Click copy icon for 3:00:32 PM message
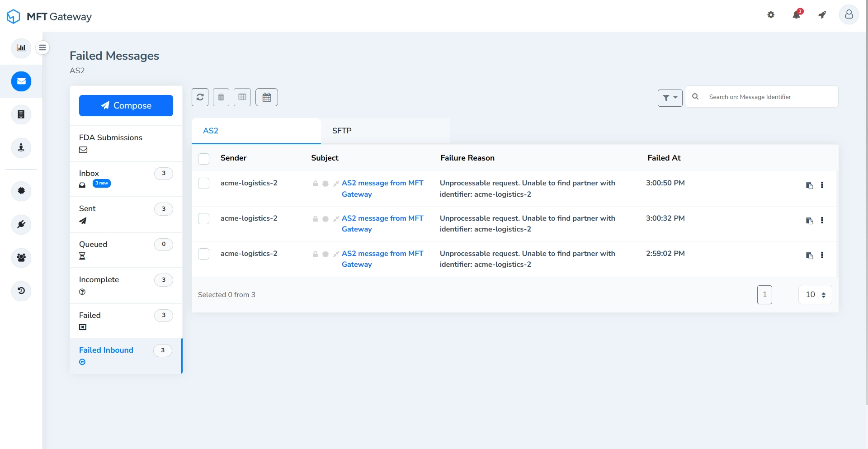868x449 pixels. tap(810, 221)
